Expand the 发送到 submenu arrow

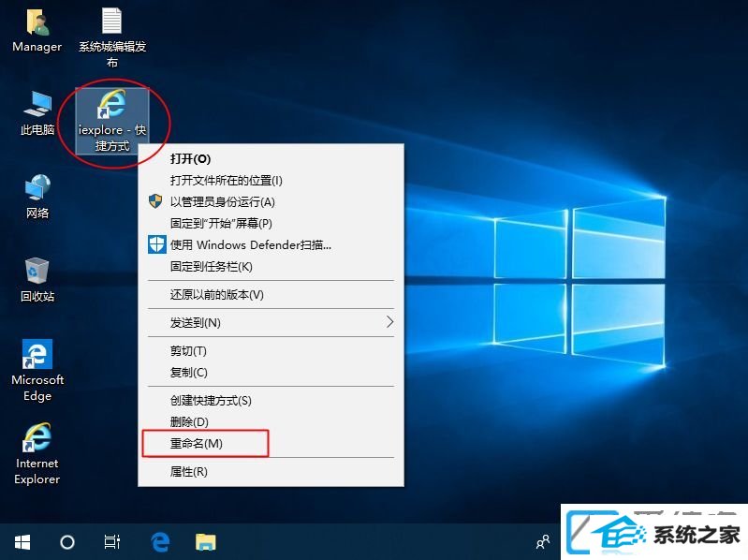389,322
